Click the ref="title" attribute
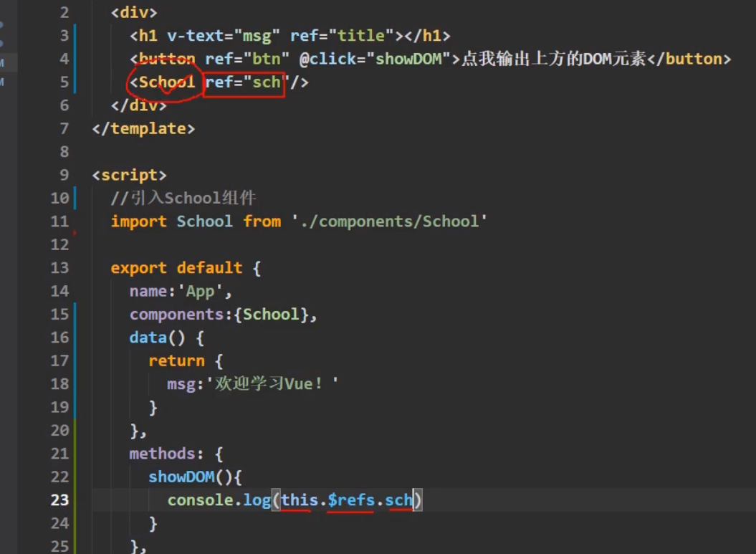The width and height of the screenshot is (756, 554). (x=342, y=36)
